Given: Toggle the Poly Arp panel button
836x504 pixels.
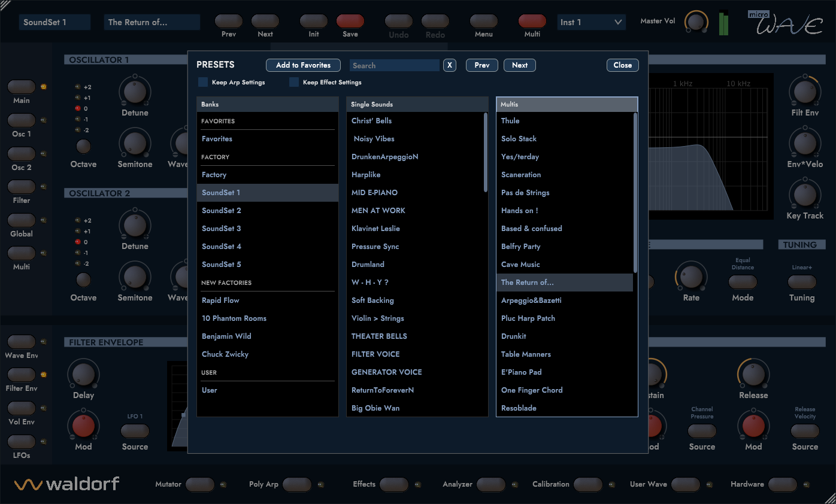Looking at the screenshot, I should point(297,484).
